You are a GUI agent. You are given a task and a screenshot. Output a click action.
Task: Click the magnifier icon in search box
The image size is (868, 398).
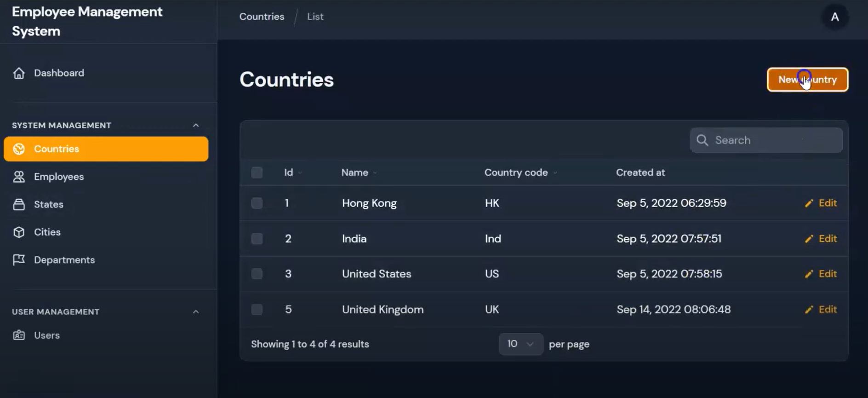click(702, 140)
